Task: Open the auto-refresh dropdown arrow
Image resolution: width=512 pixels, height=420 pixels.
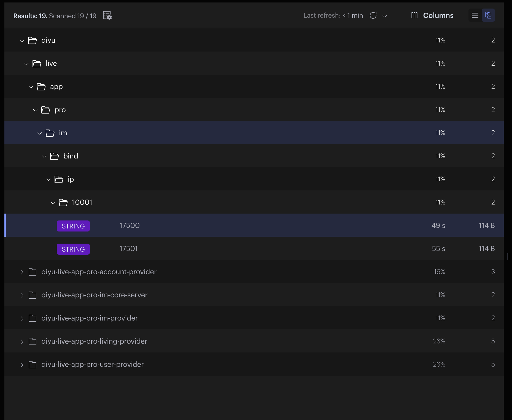Action: [x=385, y=16]
